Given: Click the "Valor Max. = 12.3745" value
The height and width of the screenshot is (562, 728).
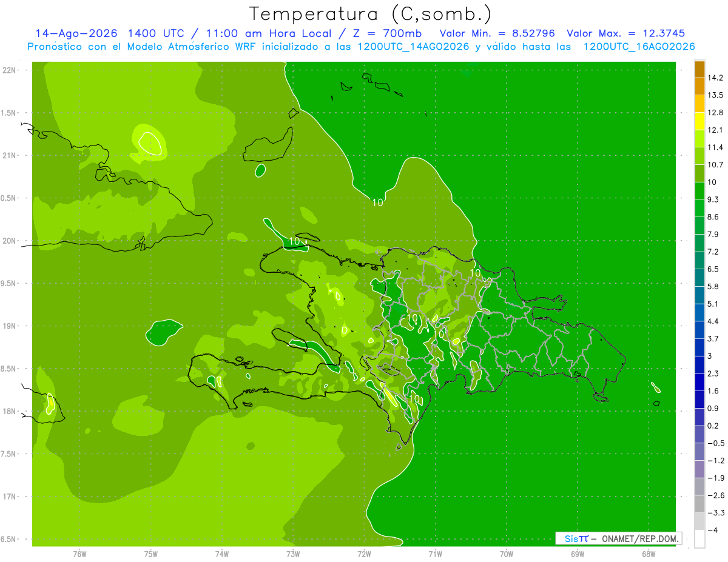Looking at the screenshot, I should click(x=626, y=33).
